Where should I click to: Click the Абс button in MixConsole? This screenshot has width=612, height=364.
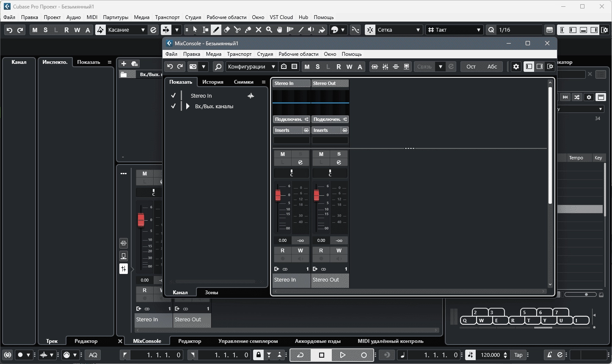click(492, 66)
